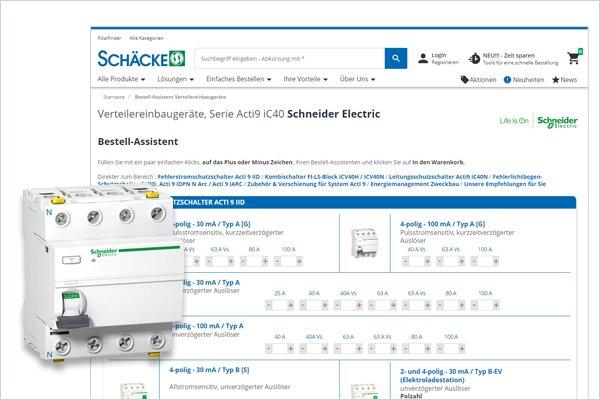Viewport: 600px width, 400px height.
Task: Open the shopping cart icon
Action: click(572, 56)
